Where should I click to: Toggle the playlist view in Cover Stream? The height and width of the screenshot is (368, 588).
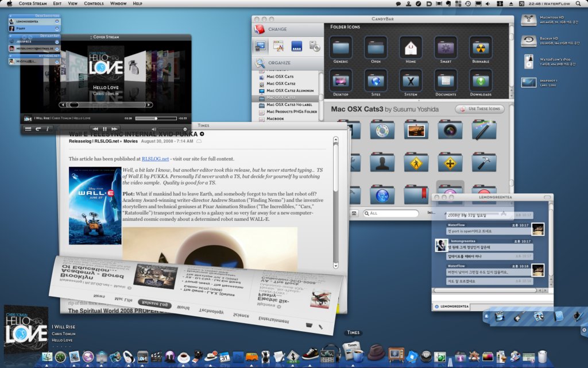tap(28, 129)
